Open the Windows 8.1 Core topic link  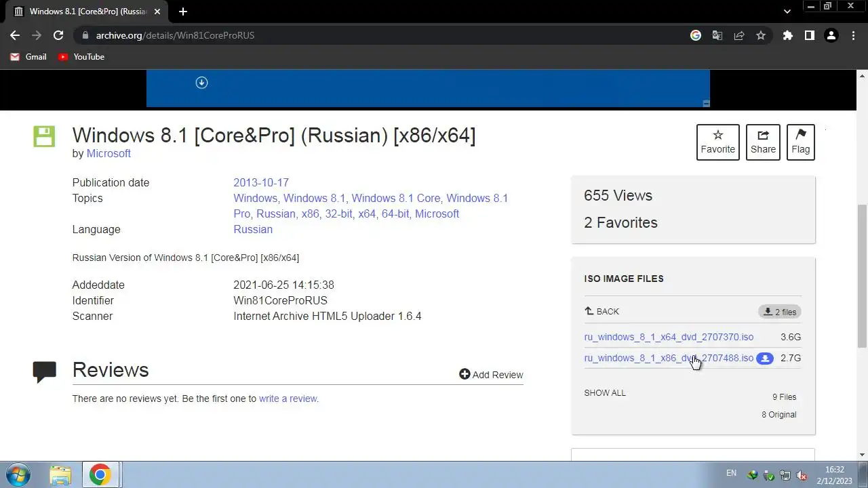coord(396,199)
